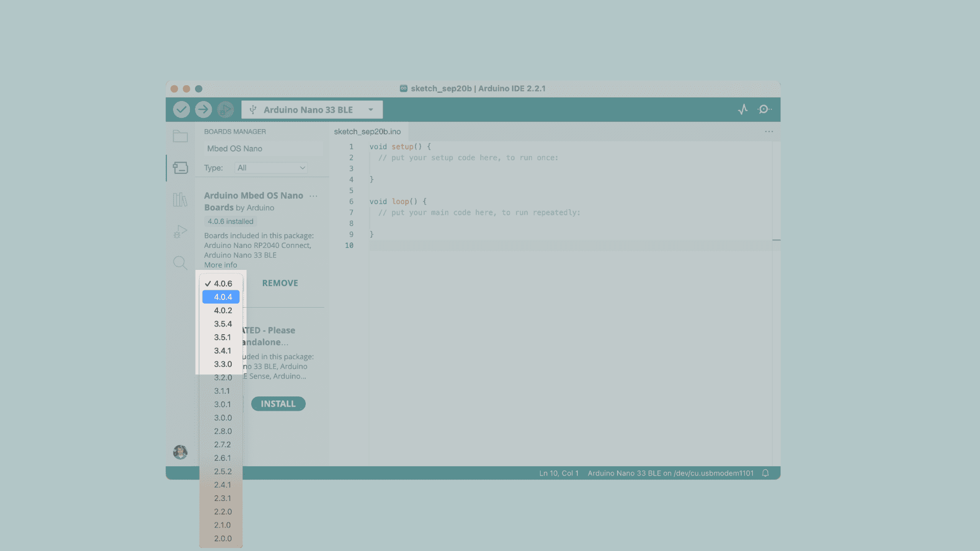Click the notification bell in status bar

[x=765, y=473]
